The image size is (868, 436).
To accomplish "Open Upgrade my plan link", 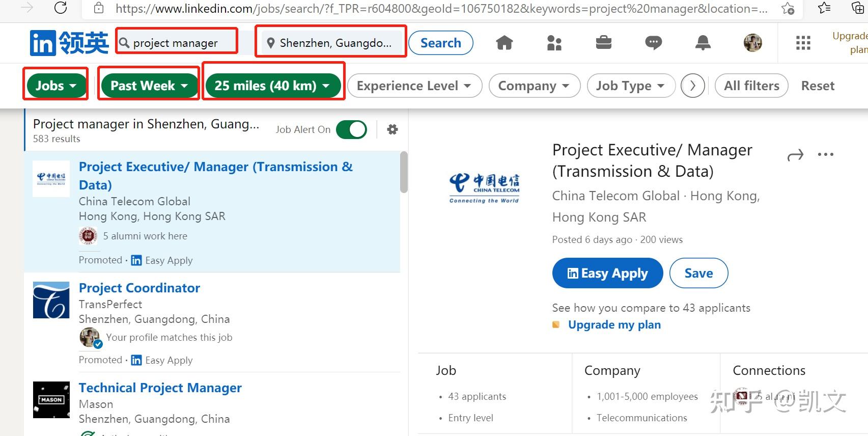I will (614, 325).
